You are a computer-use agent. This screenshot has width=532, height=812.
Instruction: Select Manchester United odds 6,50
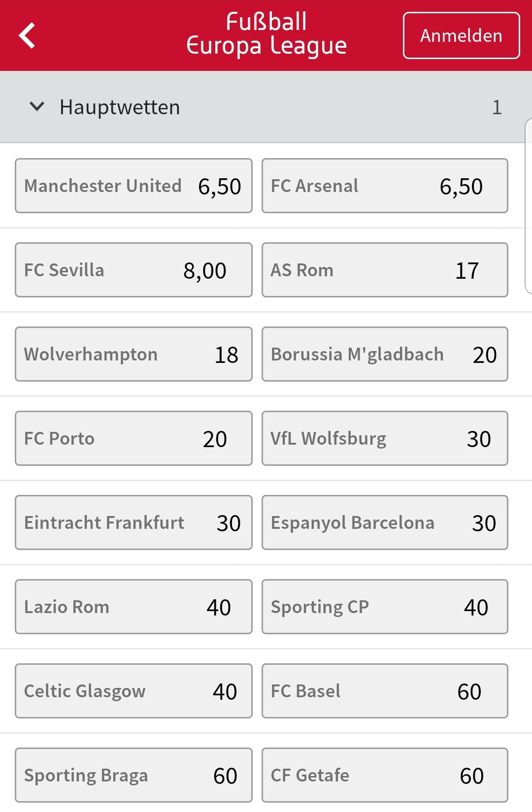click(133, 186)
